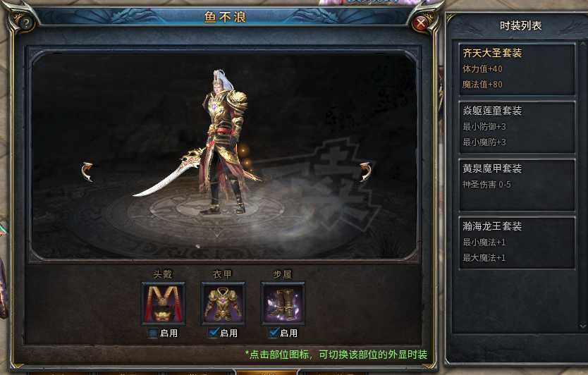Click the 步履 boots slot icon
This screenshot has width=588, height=375.
point(283,304)
